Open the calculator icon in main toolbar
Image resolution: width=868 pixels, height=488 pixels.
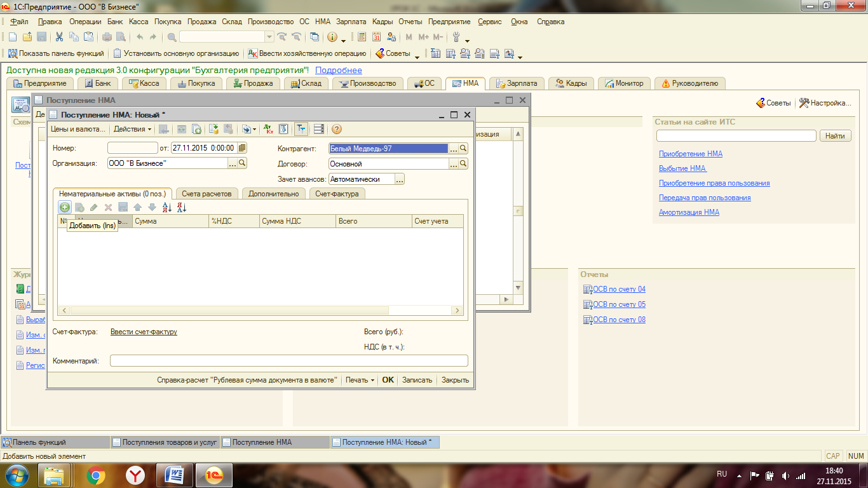[362, 37]
